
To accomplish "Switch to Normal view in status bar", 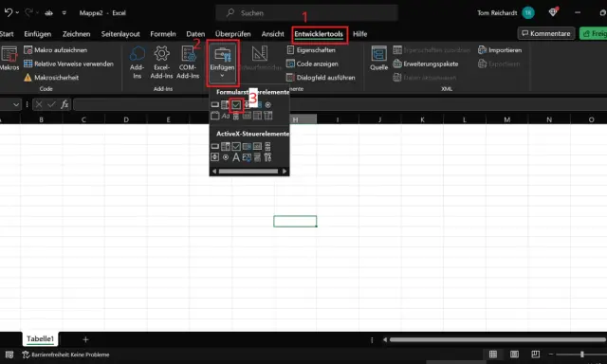I will pyautogui.click(x=493, y=354).
